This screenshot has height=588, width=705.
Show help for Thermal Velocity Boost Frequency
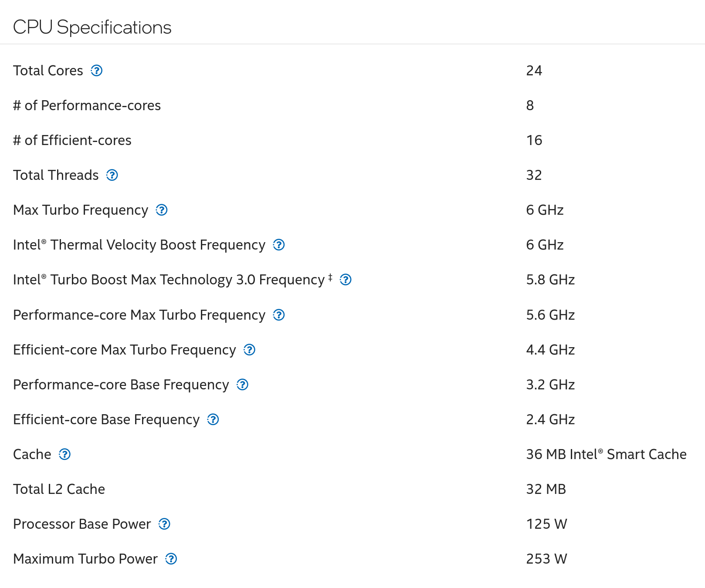[279, 245]
